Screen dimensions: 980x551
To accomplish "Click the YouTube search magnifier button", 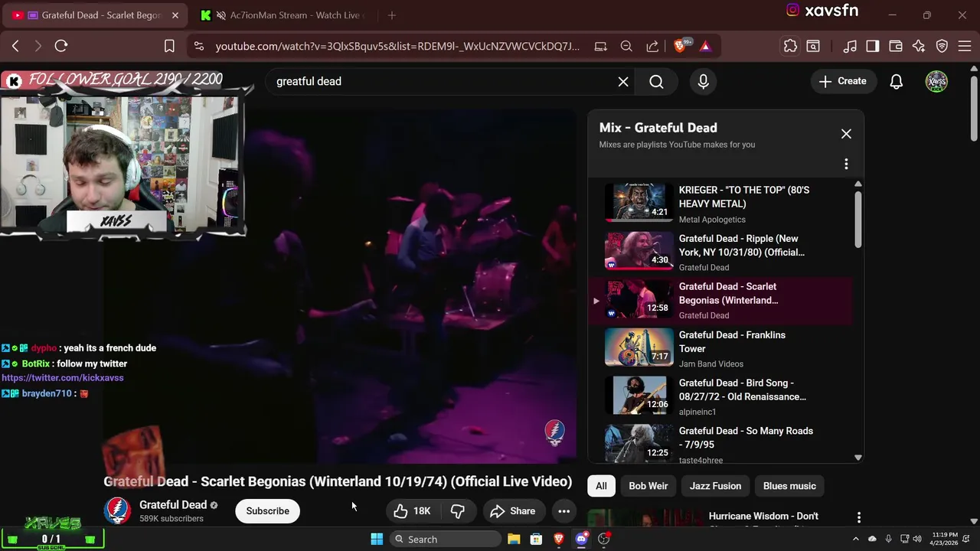I will 656,81.
